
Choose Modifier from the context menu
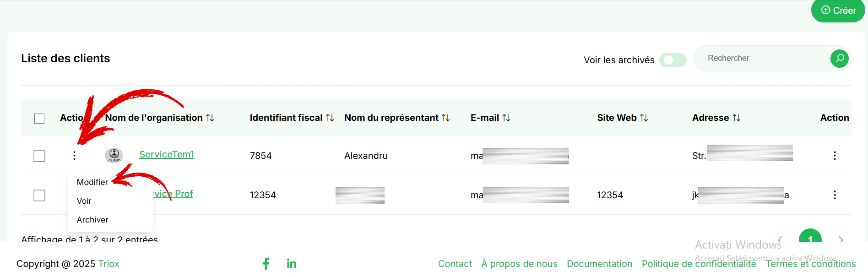point(92,182)
